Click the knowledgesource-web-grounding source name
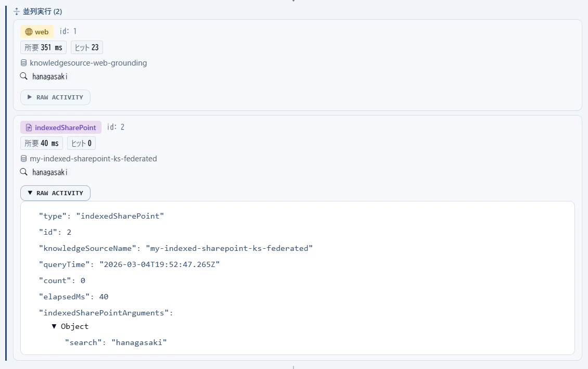Image resolution: width=588 pixels, height=369 pixels. click(88, 63)
